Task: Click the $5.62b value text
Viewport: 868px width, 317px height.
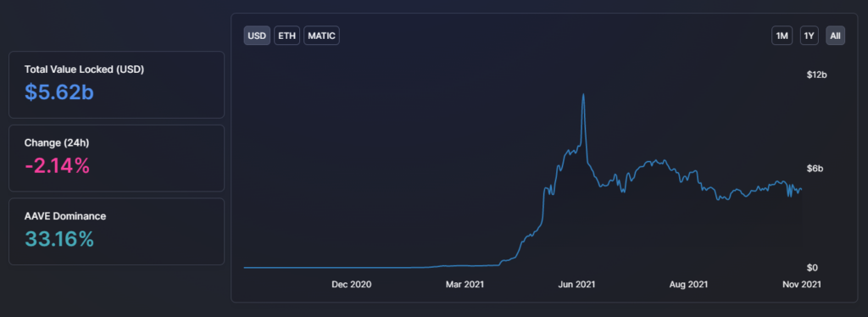Action: pyautogui.click(x=59, y=92)
